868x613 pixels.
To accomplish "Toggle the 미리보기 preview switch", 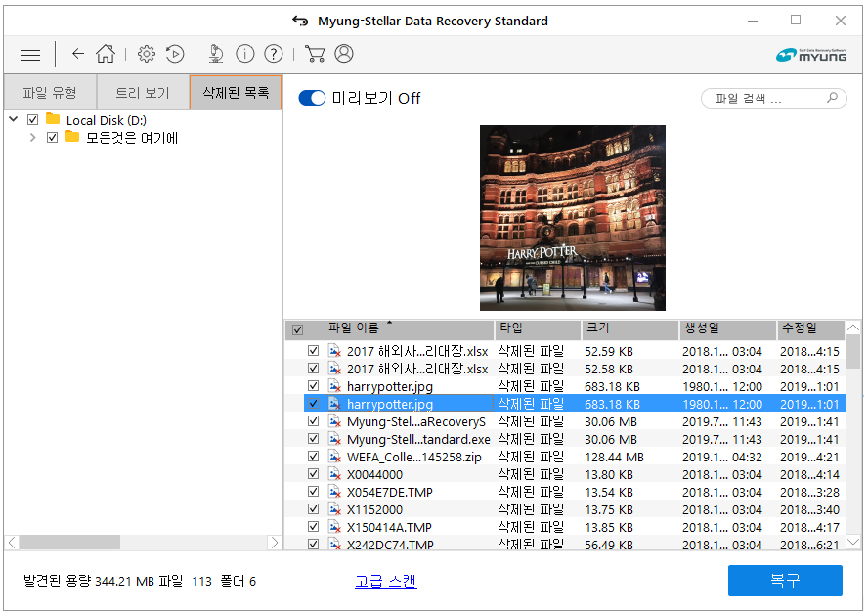I will [312, 98].
